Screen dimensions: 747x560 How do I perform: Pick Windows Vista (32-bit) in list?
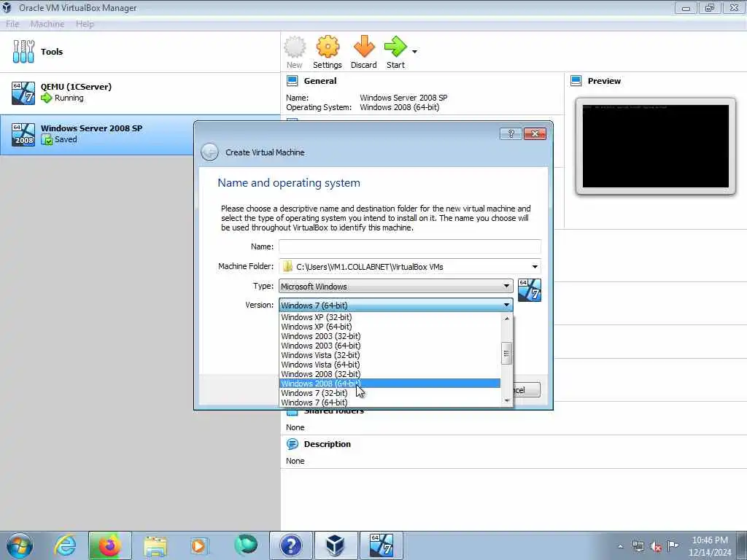pos(390,355)
